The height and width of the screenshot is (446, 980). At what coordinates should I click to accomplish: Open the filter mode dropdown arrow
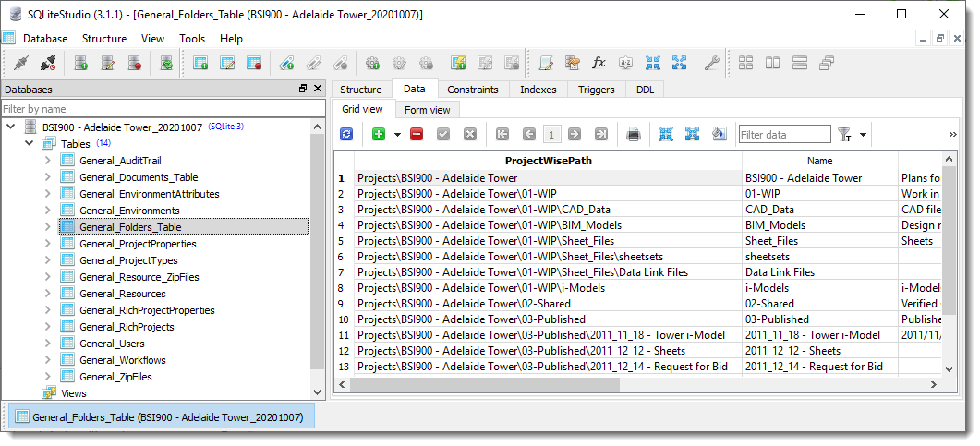(863, 135)
